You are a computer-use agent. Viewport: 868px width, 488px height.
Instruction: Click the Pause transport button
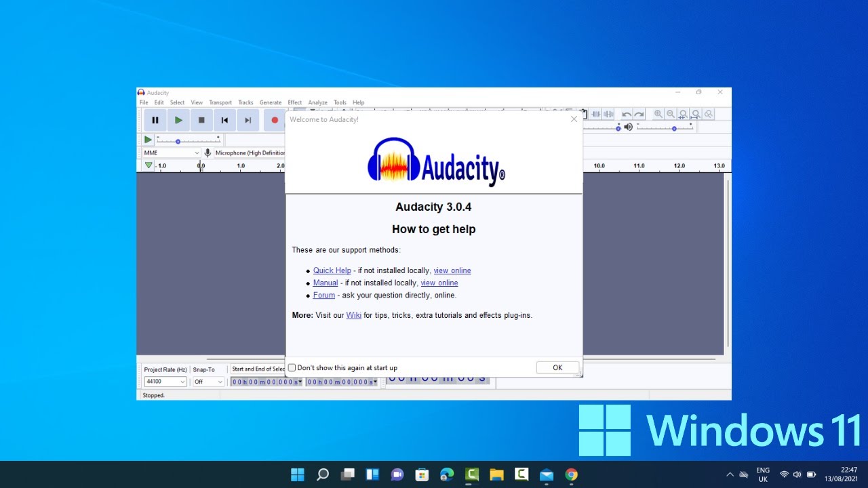point(155,120)
